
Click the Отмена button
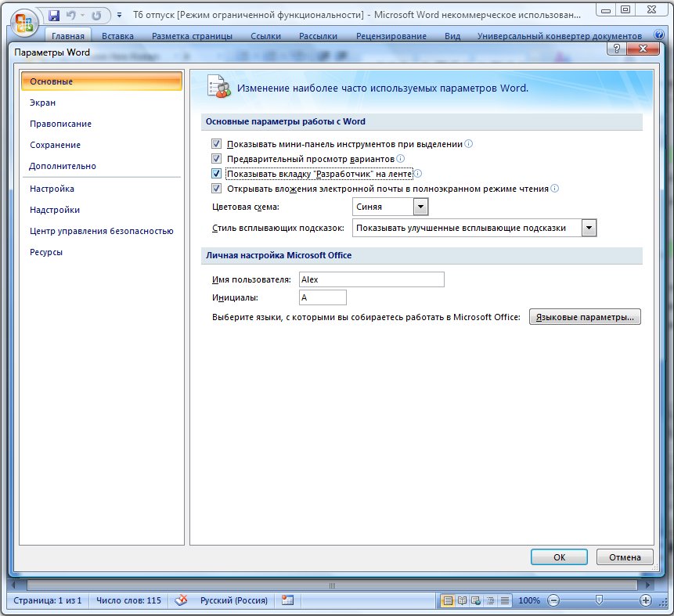[625, 557]
